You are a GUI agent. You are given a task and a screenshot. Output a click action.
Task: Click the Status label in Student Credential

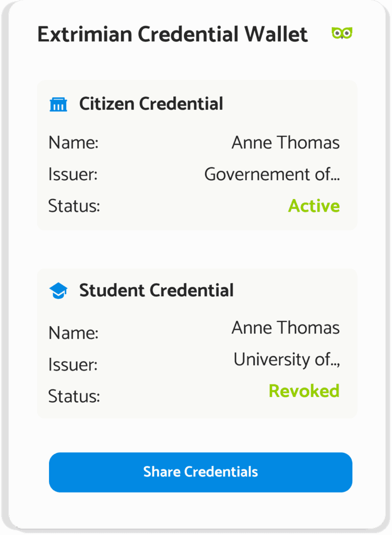pyautogui.click(x=74, y=397)
